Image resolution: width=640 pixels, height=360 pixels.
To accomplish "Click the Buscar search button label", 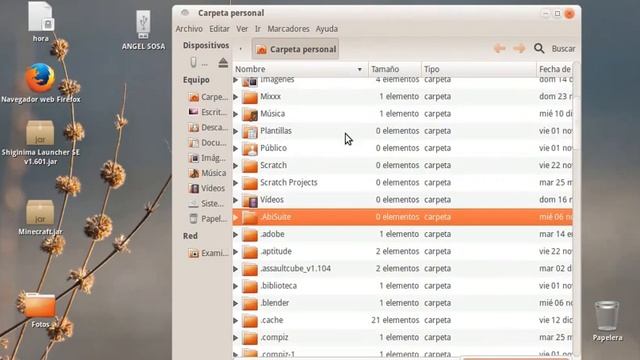I will click(x=563, y=49).
